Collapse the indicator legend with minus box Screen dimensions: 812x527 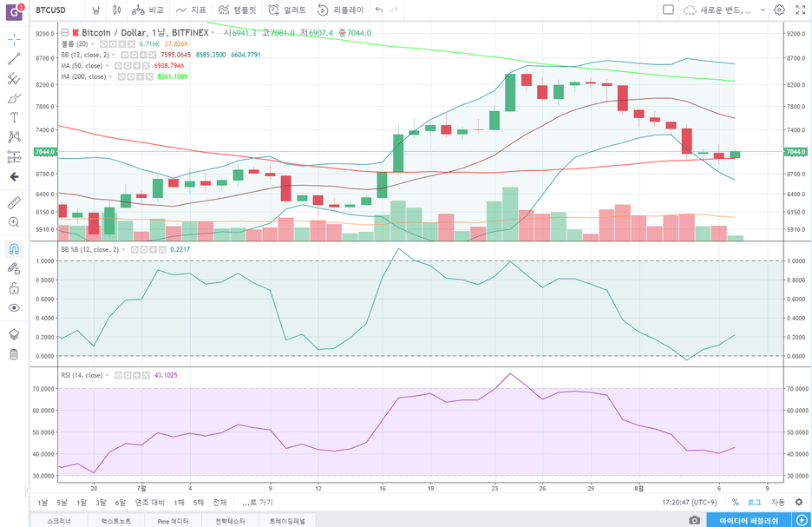pos(65,33)
